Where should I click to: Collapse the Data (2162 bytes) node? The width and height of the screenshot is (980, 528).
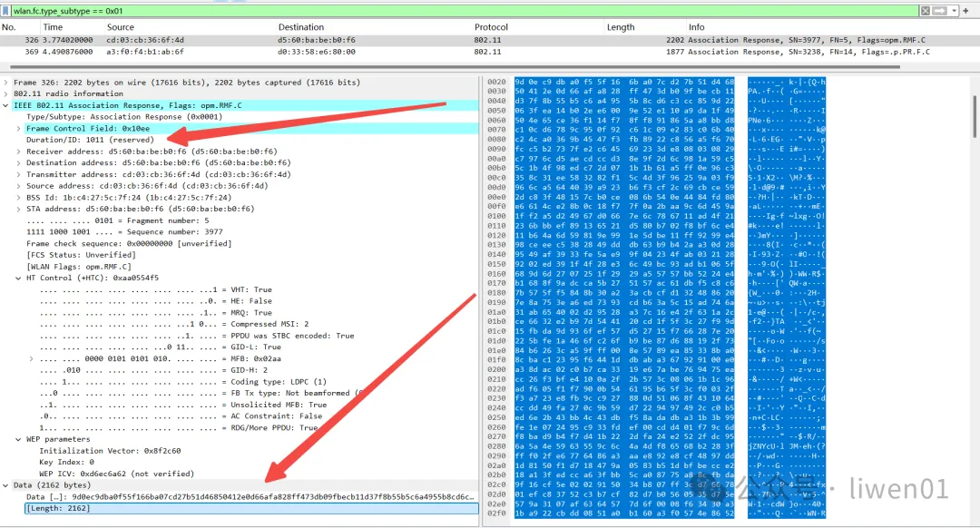pyautogui.click(x=6, y=485)
